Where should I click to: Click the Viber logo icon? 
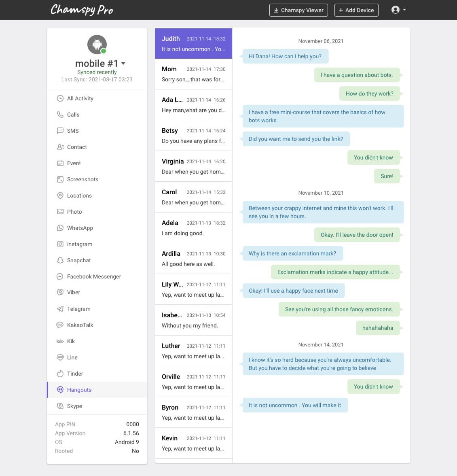tap(60, 292)
